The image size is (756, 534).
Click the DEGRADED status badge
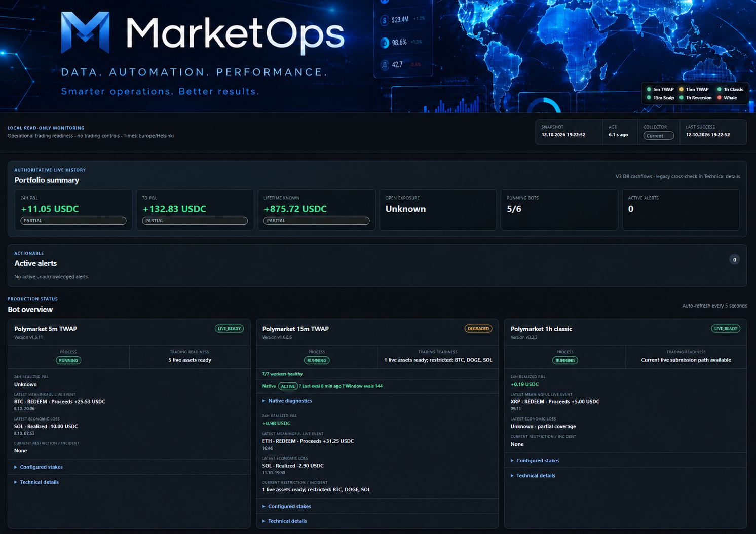click(x=478, y=329)
